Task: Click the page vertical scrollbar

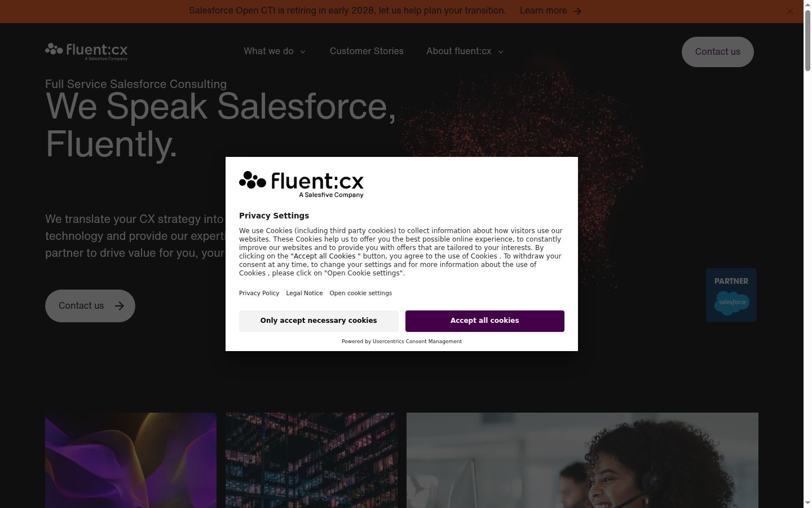Action: pos(807,254)
